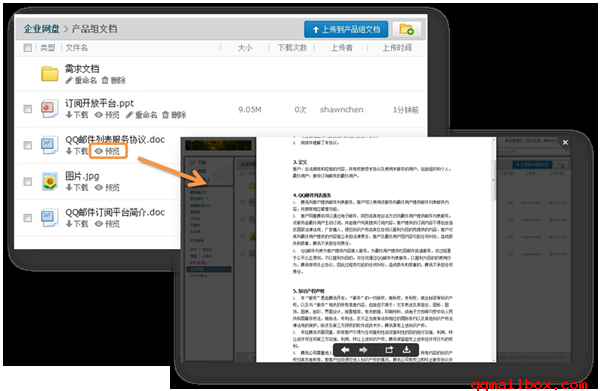Open the 需求文档 folder name
This screenshot has height=391, width=600.
(82, 68)
